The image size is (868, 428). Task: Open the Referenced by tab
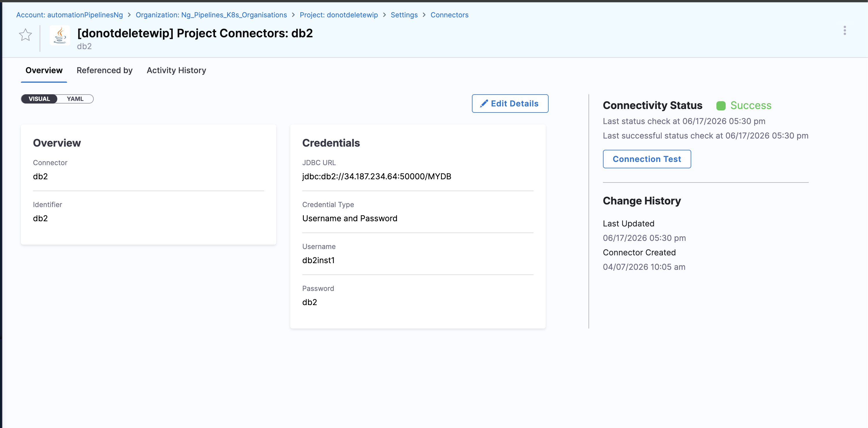tap(104, 70)
